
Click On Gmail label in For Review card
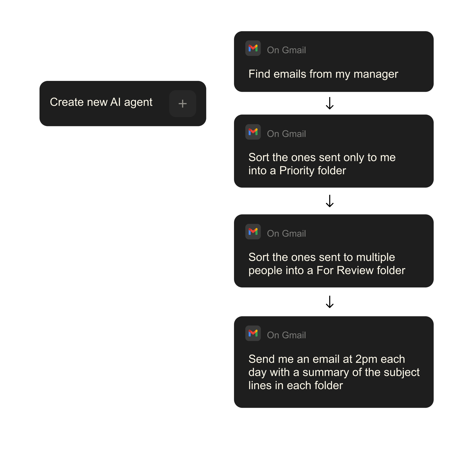[286, 234]
